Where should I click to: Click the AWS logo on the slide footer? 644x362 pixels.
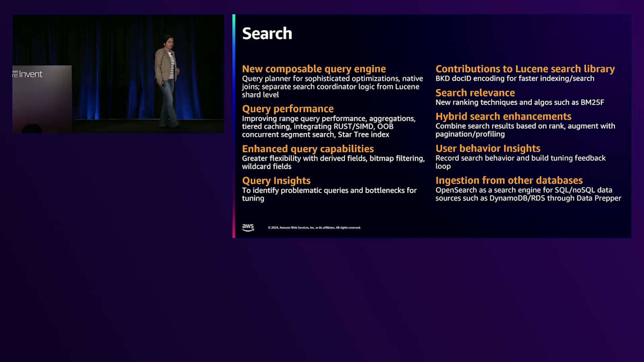pyautogui.click(x=248, y=227)
